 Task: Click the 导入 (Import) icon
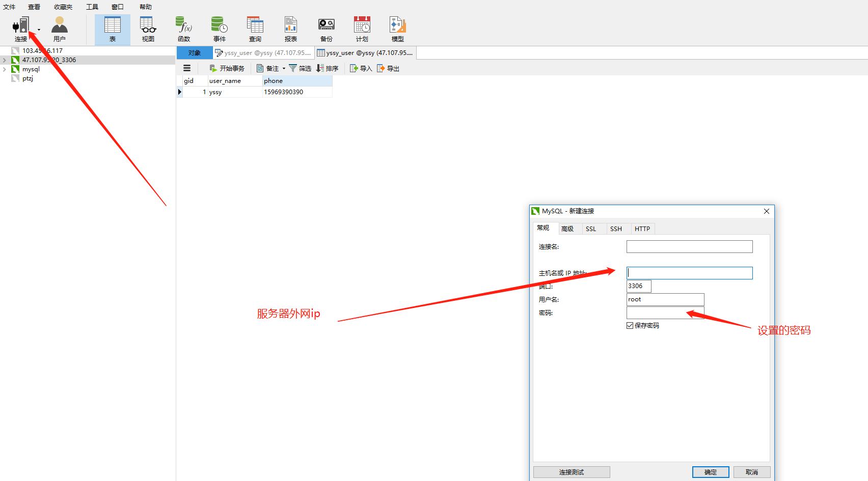(361, 68)
